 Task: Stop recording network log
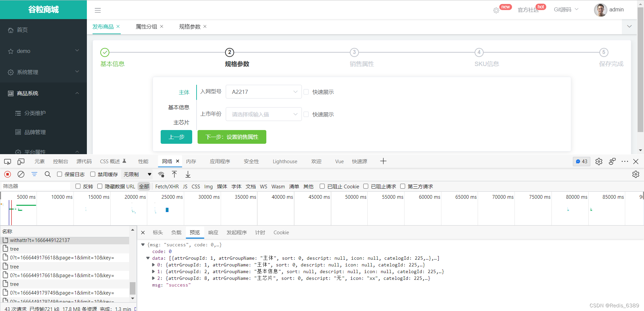tap(7, 174)
